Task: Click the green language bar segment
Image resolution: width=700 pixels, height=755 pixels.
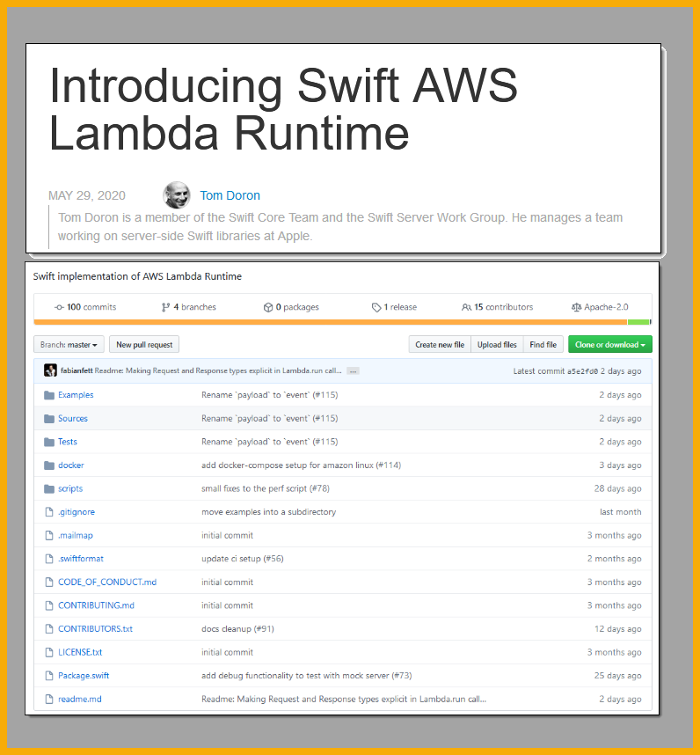Action: (638, 322)
